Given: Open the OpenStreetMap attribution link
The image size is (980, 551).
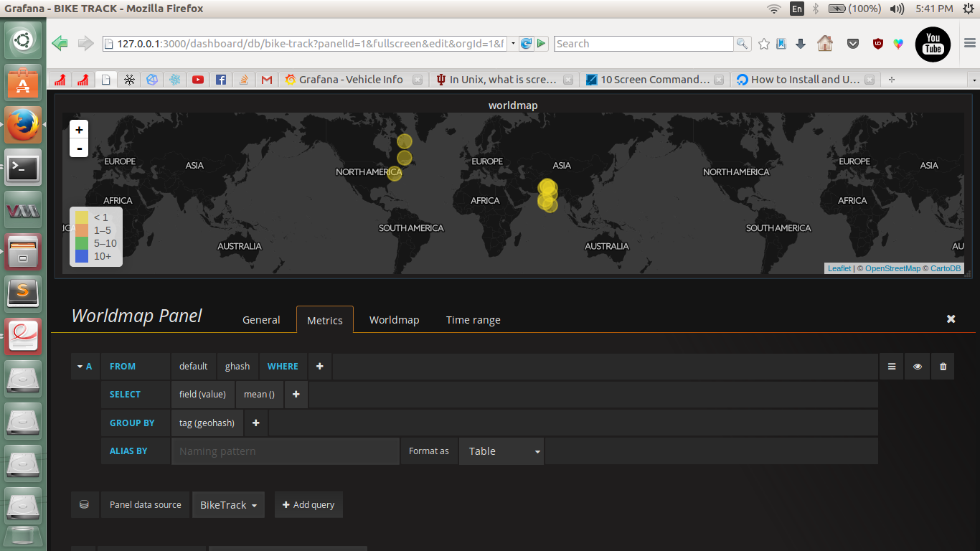Looking at the screenshot, I should tap(892, 268).
